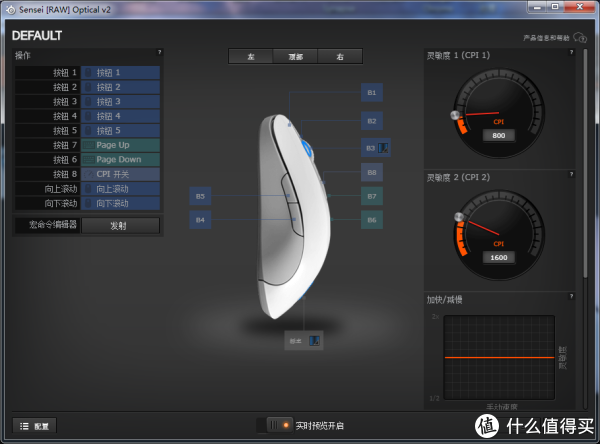
Task: Click the product help speech bubble icon
Action: pyautogui.click(x=580, y=38)
